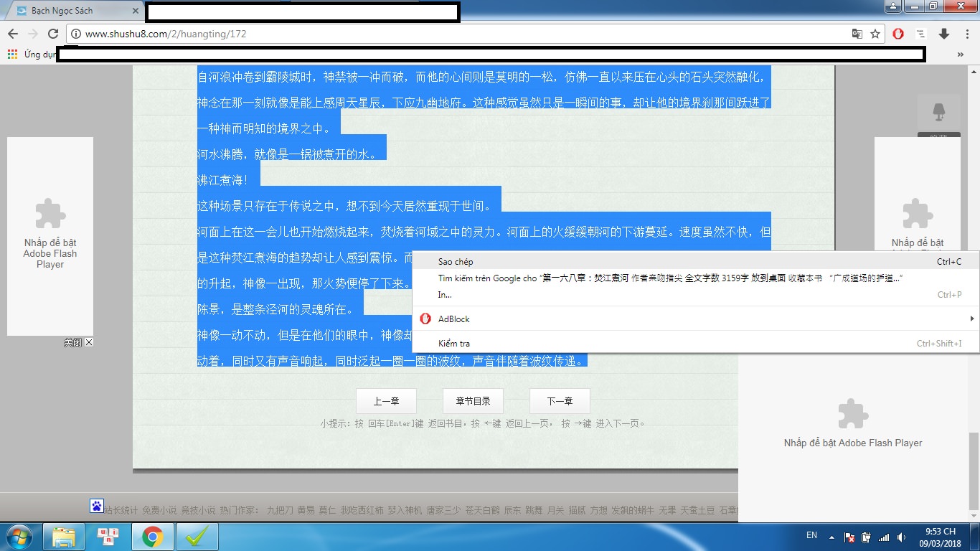Image resolution: width=980 pixels, height=551 pixels.
Task: Show hidden system tray icons
Action: click(831, 537)
